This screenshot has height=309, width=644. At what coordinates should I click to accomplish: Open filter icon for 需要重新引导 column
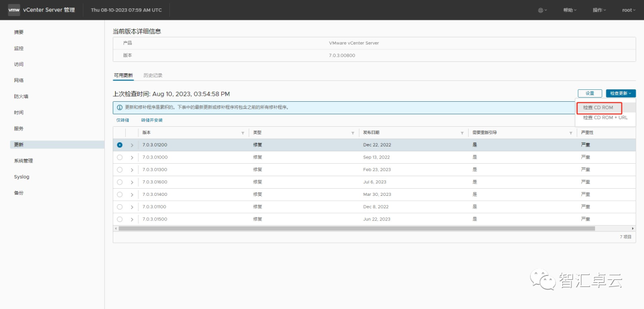point(571,133)
